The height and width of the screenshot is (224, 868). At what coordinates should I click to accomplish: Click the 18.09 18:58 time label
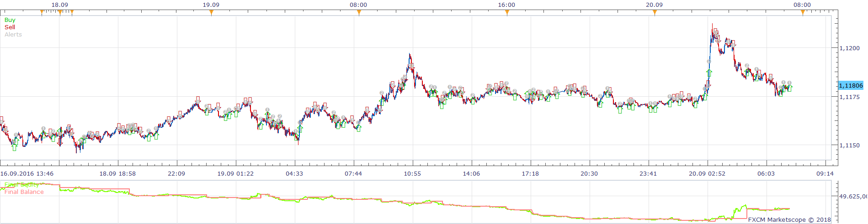click(118, 174)
